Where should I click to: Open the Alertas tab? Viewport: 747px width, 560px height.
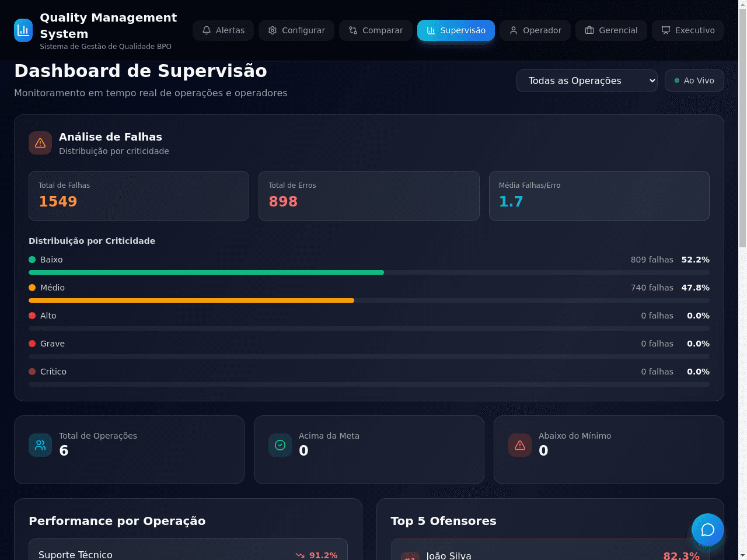[223, 30]
